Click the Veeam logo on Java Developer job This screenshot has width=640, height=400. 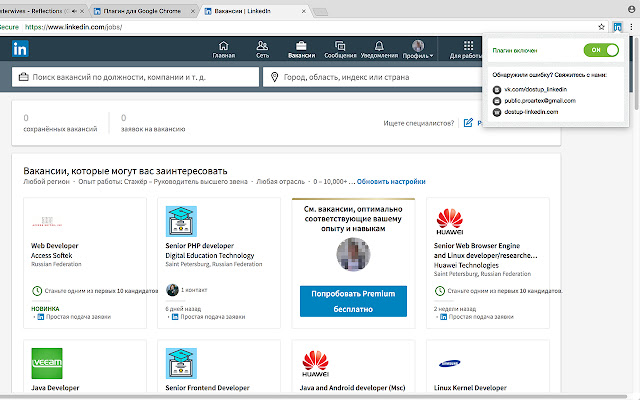click(x=47, y=364)
